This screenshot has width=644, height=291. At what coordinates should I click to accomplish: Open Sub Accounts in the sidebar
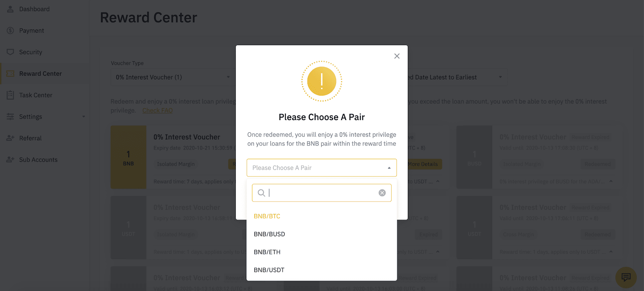click(x=38, y=160)
